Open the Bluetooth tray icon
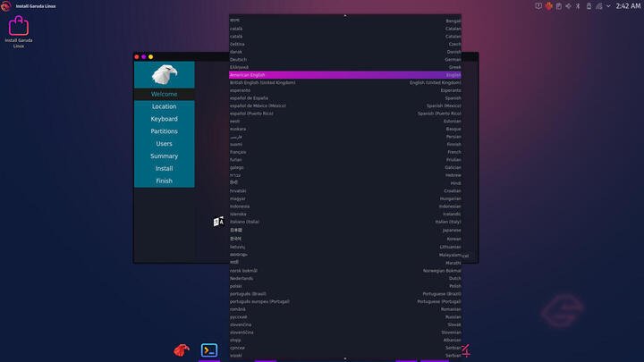 (x=578, y=6)
